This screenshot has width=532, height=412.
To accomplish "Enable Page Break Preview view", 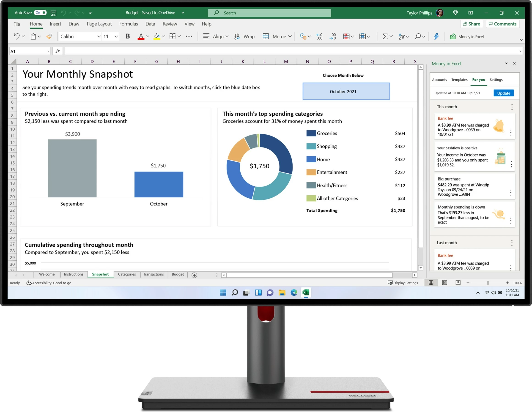I will (x=458, y=283).
